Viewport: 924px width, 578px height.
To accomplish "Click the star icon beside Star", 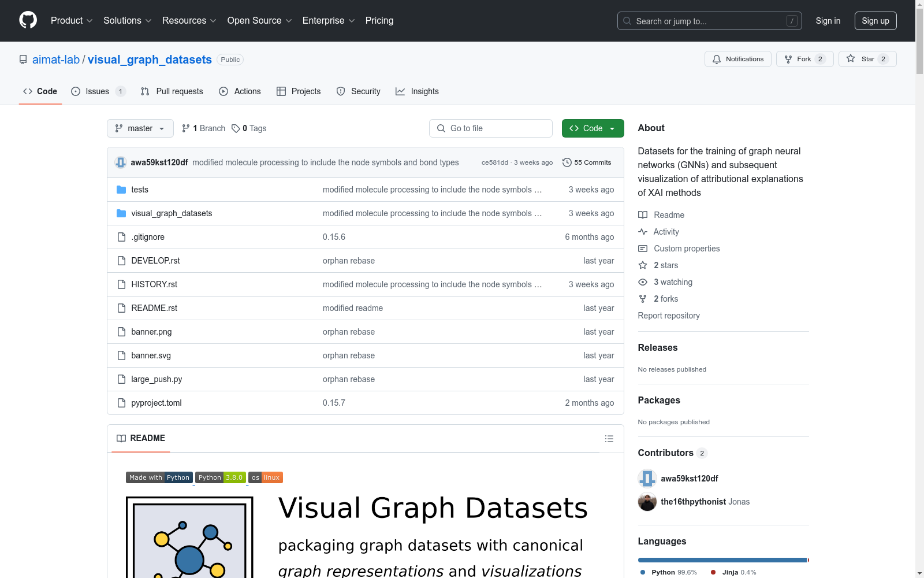I will click(851, 58).
